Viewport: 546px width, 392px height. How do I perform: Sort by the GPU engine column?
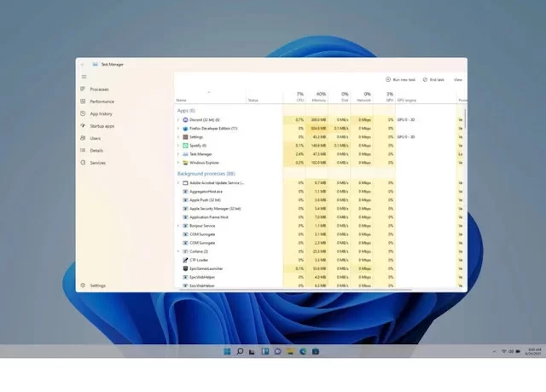click(x=406, y=101)
